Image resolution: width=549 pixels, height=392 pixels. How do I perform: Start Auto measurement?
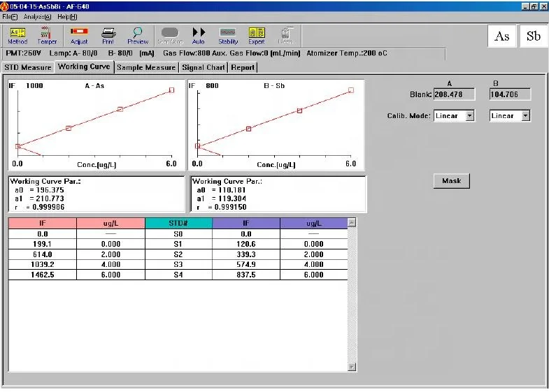(199, 36)
